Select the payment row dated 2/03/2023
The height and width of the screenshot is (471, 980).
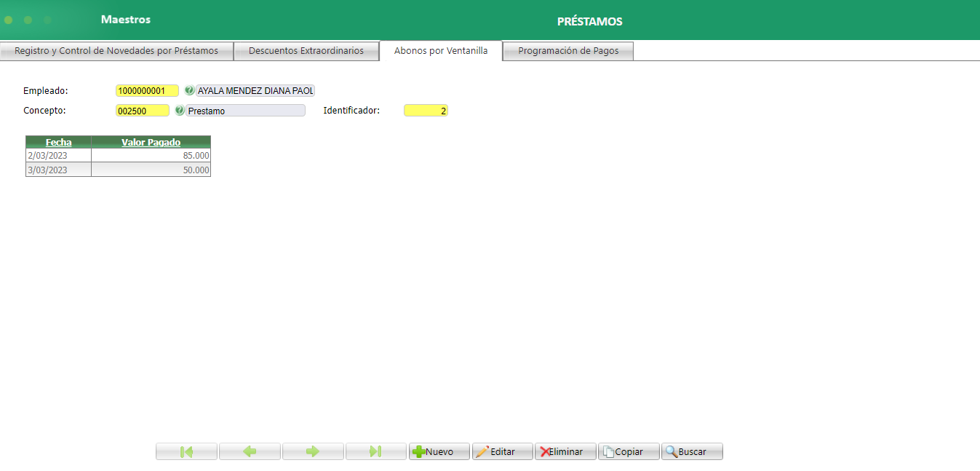click(x=116, y=155)
